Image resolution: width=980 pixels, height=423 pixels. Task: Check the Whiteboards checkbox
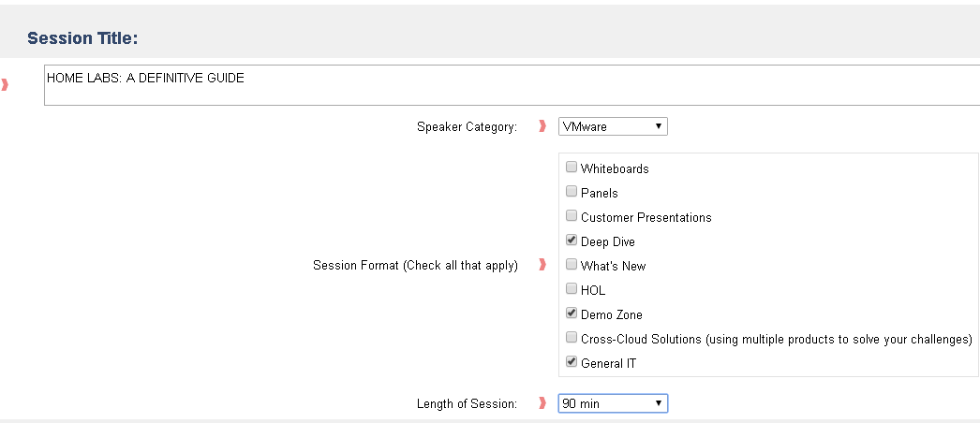tap(572, 168)
